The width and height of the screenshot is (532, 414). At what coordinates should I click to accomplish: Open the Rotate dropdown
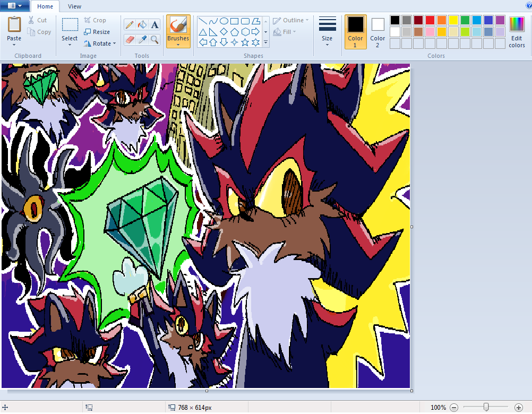coord(100,44)
